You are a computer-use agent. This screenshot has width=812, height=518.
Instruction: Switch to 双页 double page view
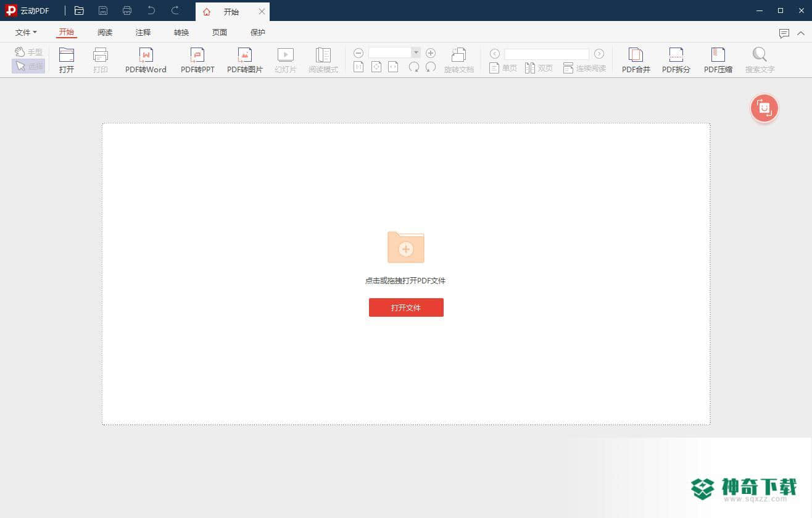539,68
